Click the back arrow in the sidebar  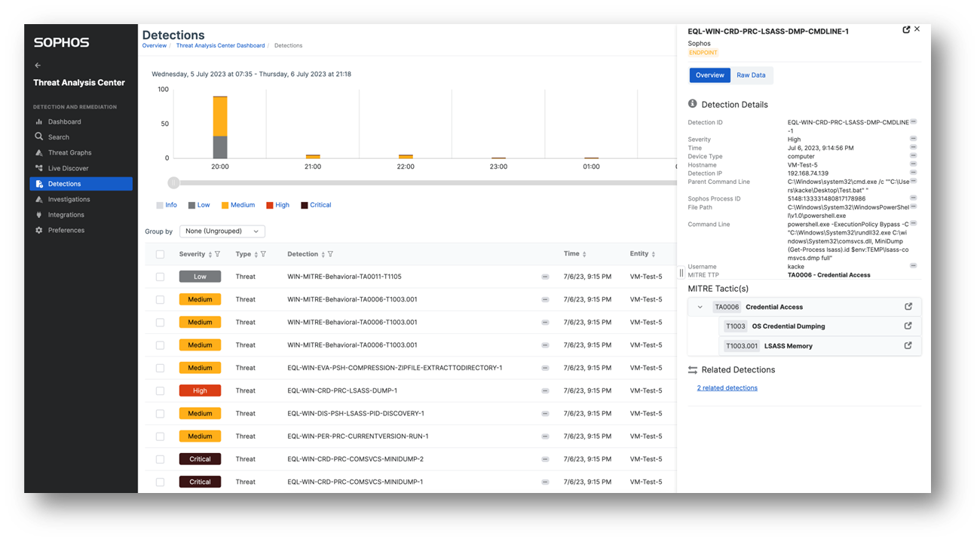[x=38, y=66]
